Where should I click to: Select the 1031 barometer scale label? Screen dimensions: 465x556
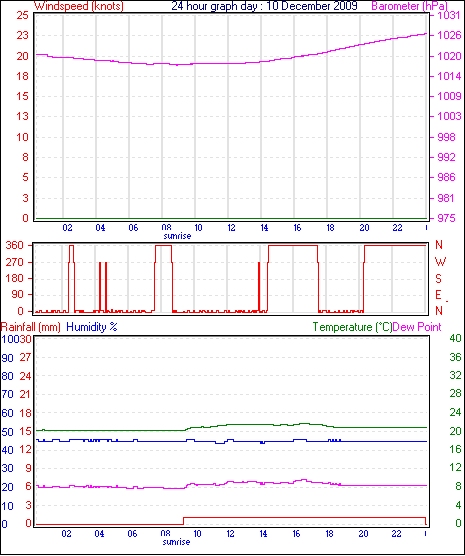[449, 15]
